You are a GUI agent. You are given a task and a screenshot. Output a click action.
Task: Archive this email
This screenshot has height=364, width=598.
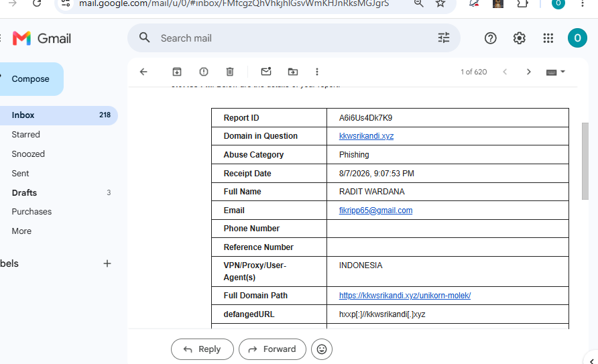177,72
